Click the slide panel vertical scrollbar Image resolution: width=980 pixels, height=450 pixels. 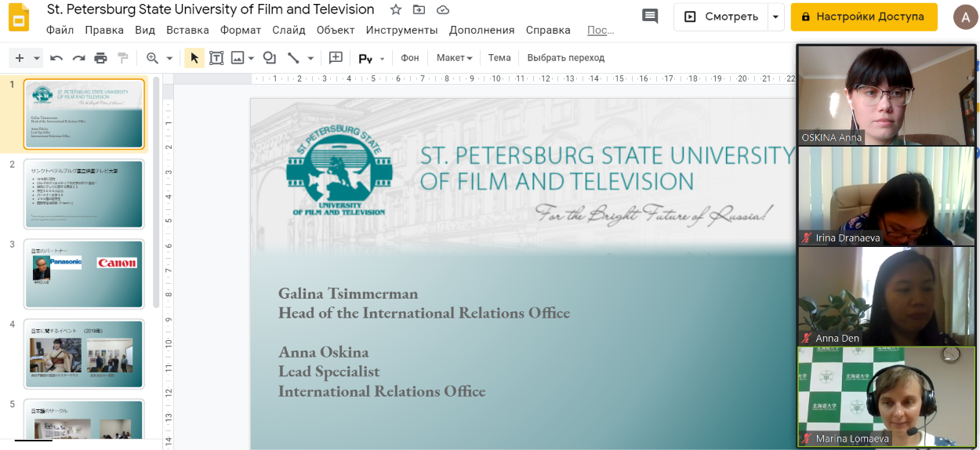pos(156,193)
